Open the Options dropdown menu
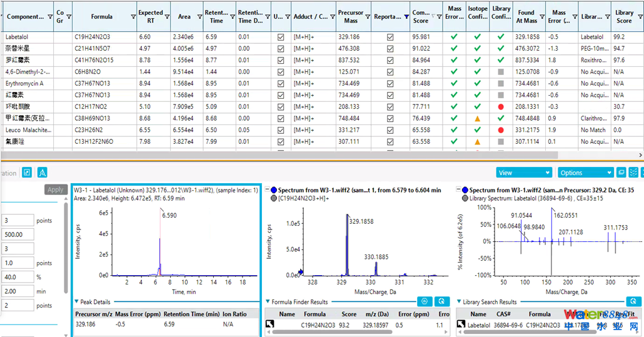644x337 pixels. pos(586,173)
